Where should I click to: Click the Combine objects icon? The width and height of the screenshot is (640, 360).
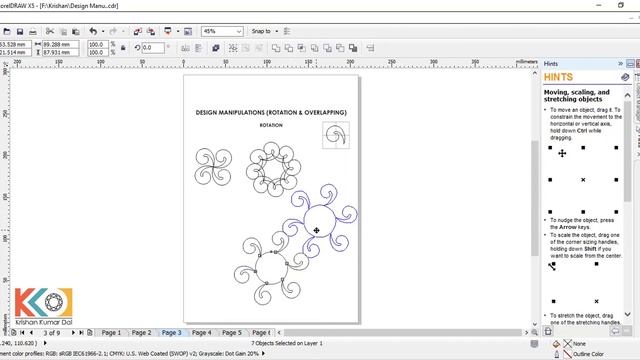216,48
